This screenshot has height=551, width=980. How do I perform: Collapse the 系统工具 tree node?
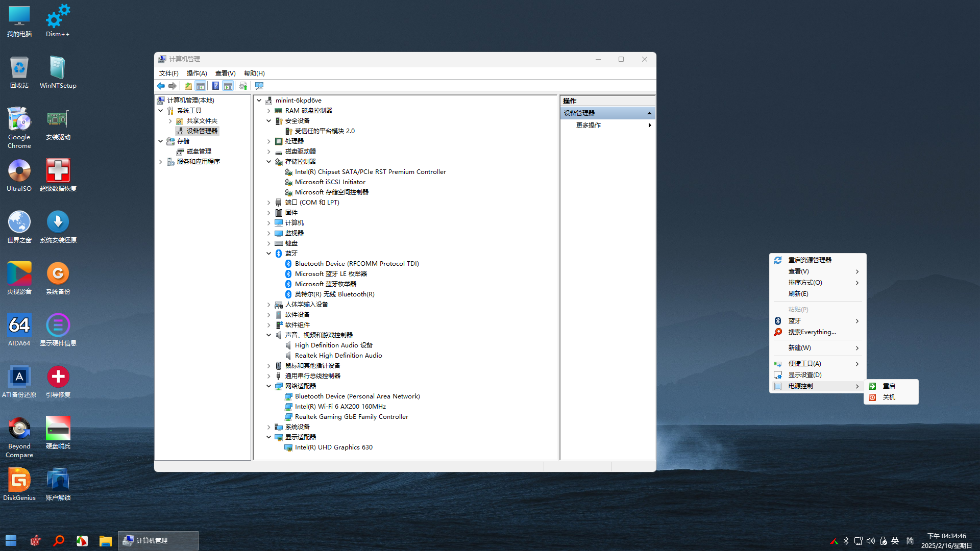(161, 111)
